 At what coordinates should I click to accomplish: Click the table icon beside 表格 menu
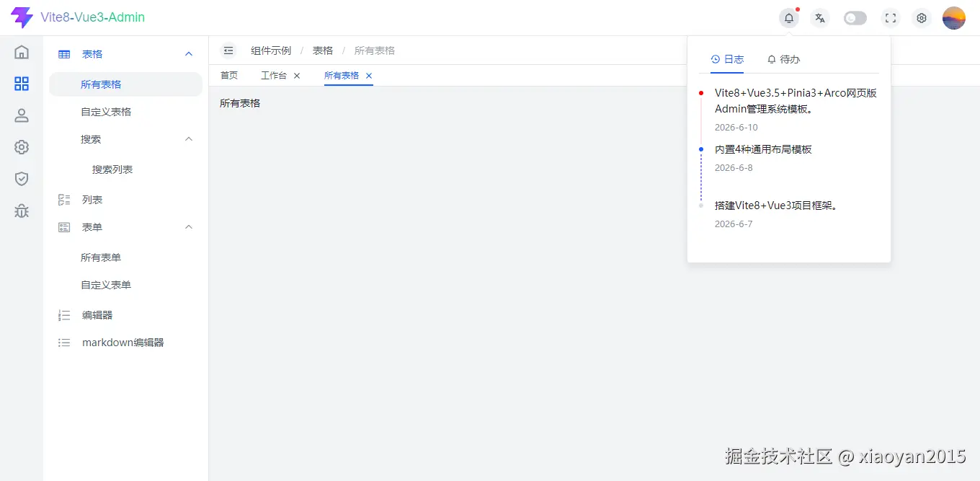tap(64, 54)
